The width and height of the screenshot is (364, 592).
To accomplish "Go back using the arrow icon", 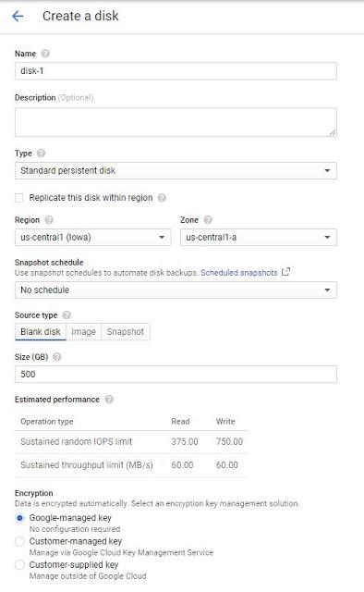I will 18,16.
